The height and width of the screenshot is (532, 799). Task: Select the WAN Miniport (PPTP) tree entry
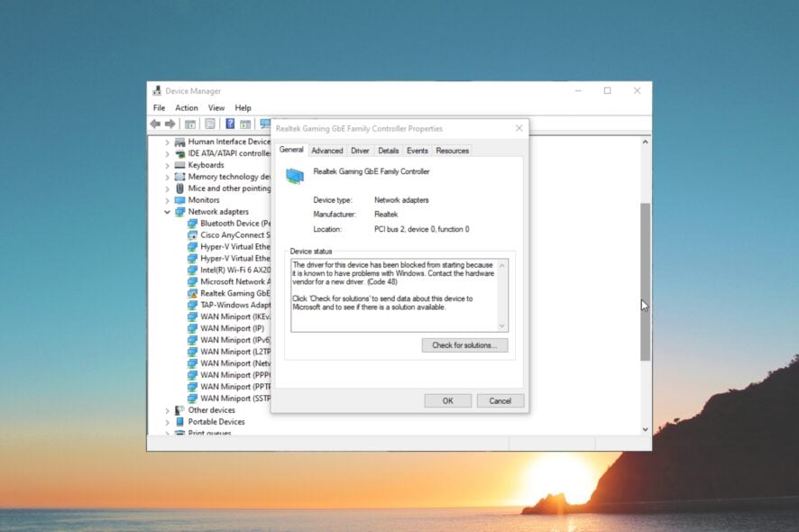[229, 387]
